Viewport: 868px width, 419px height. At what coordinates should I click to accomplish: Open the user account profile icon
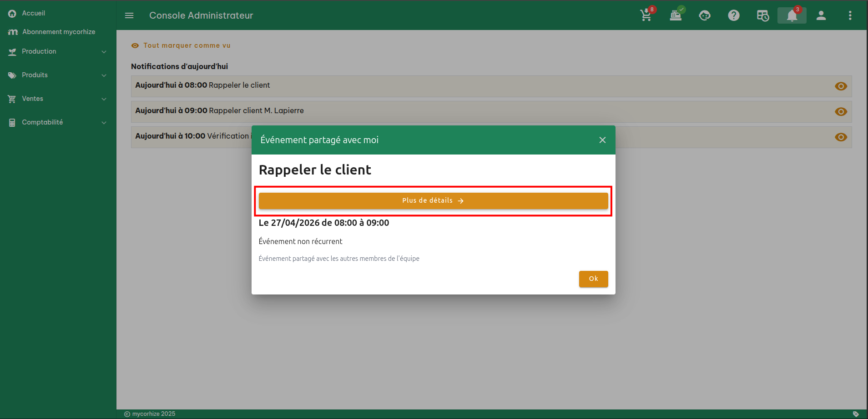[x=821, y=15]
